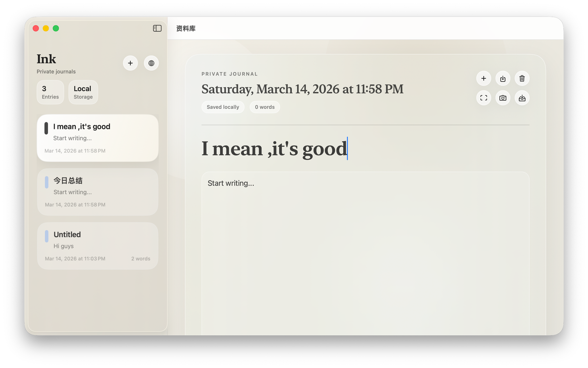Click the 'Ink' app heading
588x368 pixels.
(46, 59)
